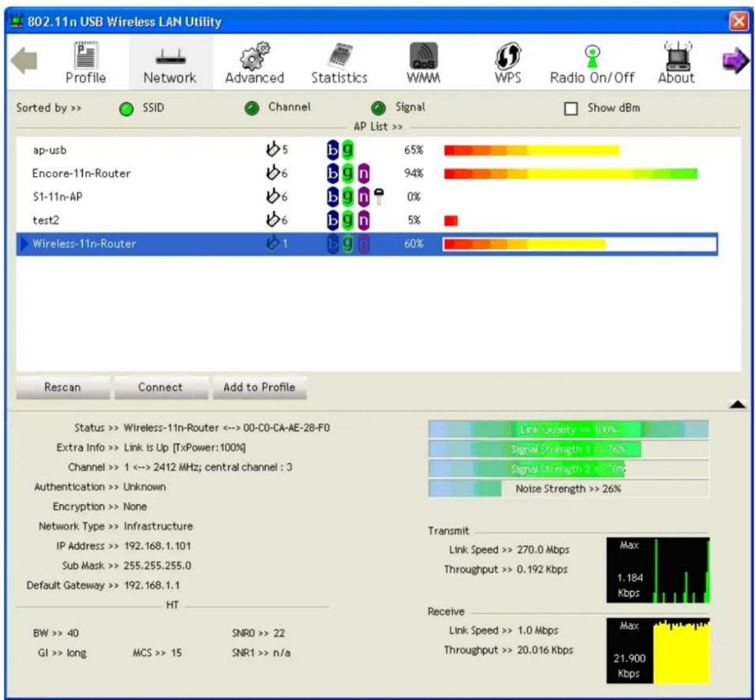Click the purple forward arrow icon
Screen dimensions: 755x700
pos(735,61)
